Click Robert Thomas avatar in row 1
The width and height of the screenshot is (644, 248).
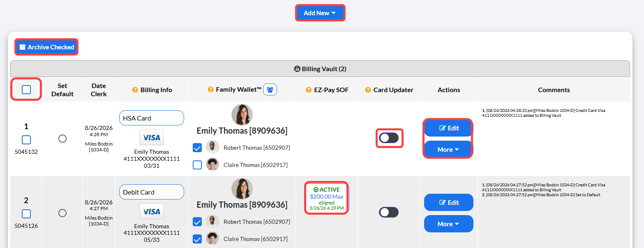[x=212, y=147]
